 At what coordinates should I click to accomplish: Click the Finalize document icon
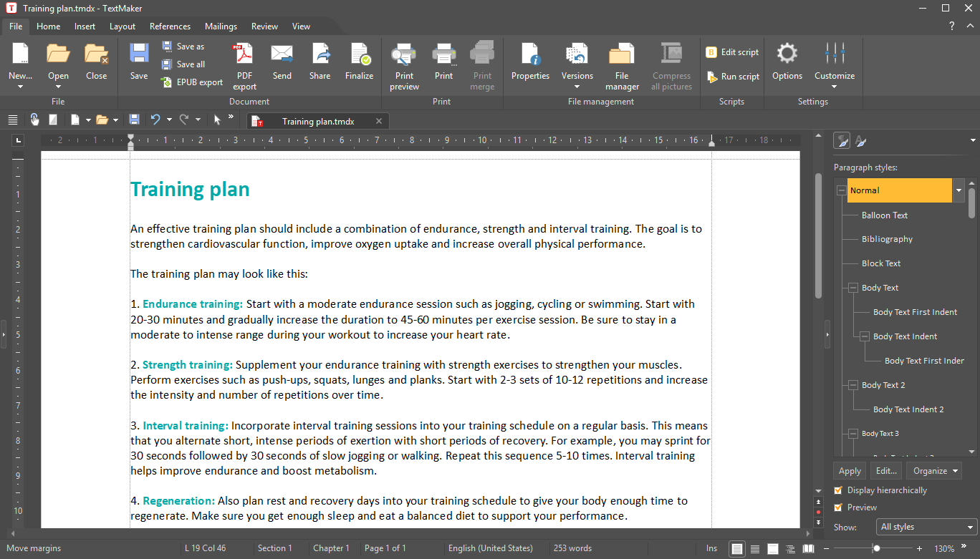click(359, 56)
